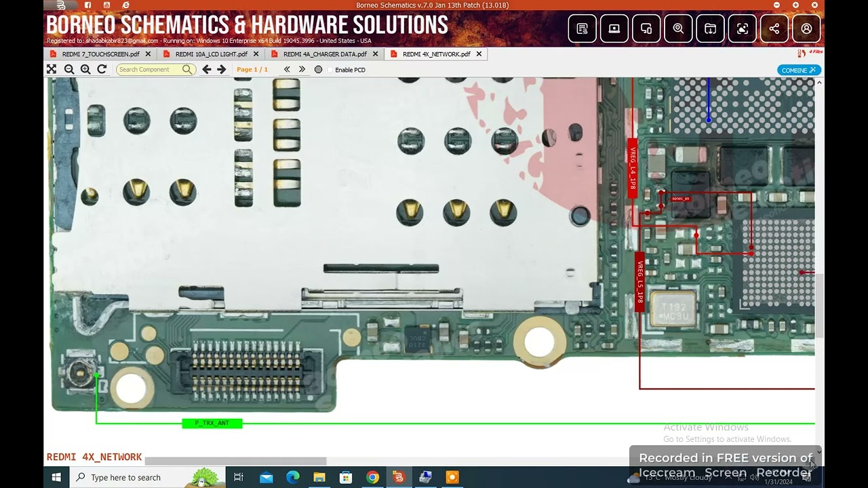
Task: Open Mail app from the taskbar
Action: click(266, 477)
